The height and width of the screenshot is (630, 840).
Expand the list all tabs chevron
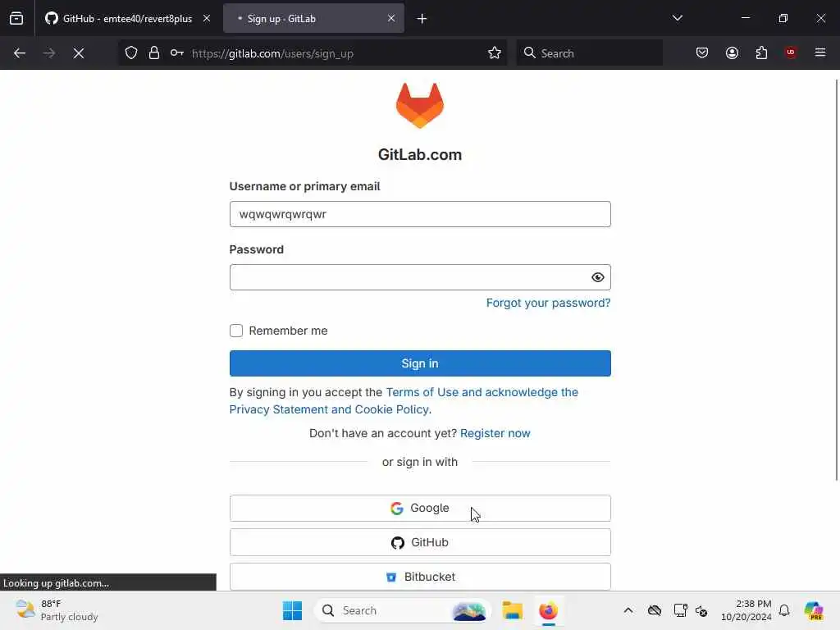click(677, 18)
